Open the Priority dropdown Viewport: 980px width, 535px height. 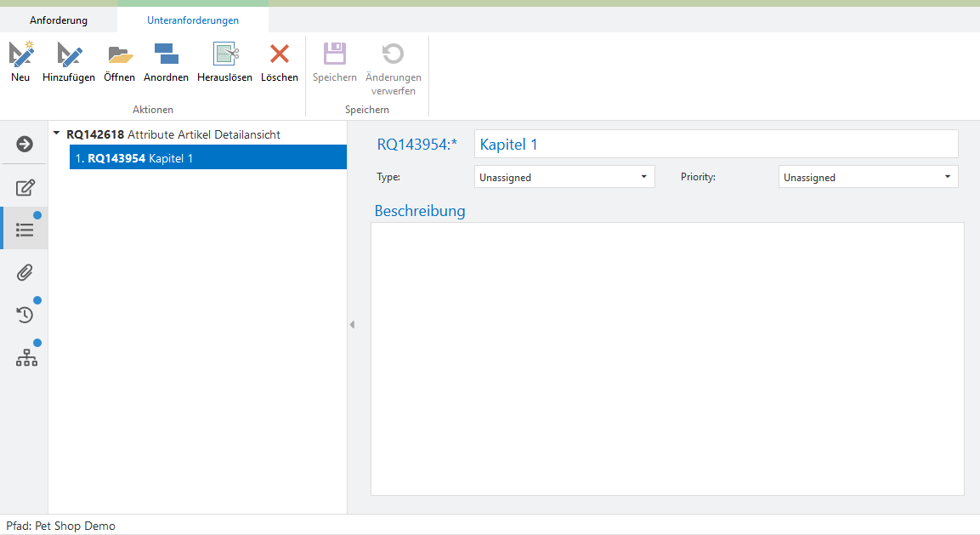(868, 177)
